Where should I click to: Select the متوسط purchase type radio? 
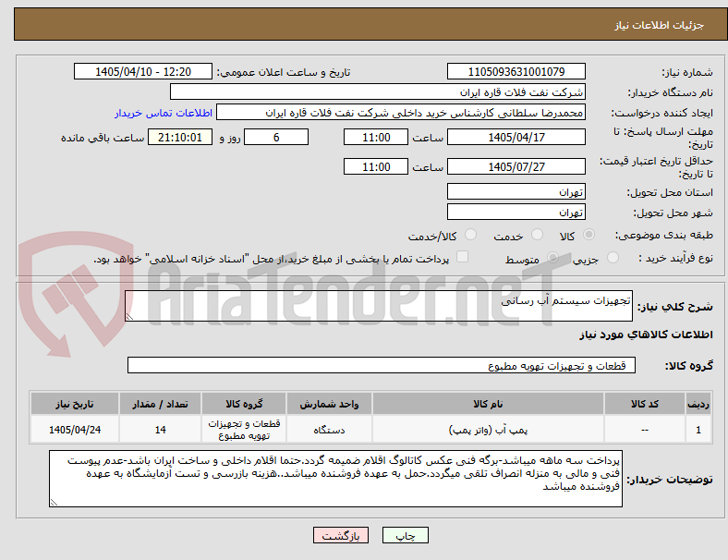[x=552, y=257]
